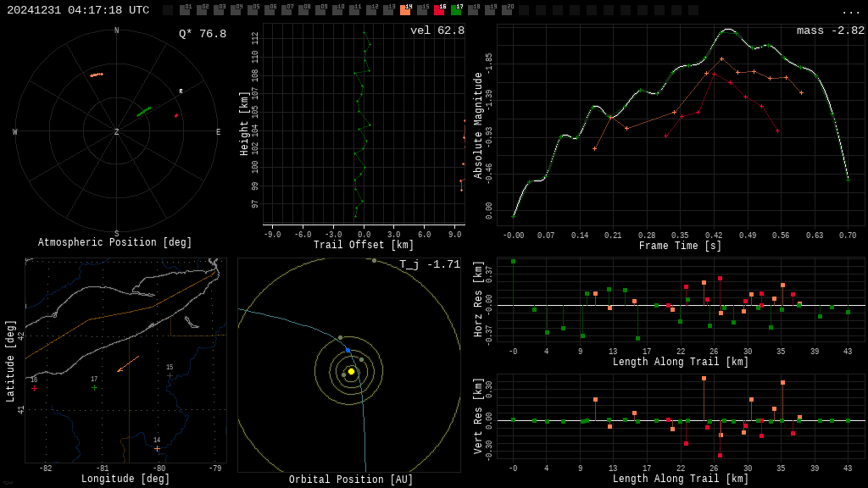Click the top green horizontal residual marker at length 0
Viewport: 868px width, 488px height.
(513, 262)
